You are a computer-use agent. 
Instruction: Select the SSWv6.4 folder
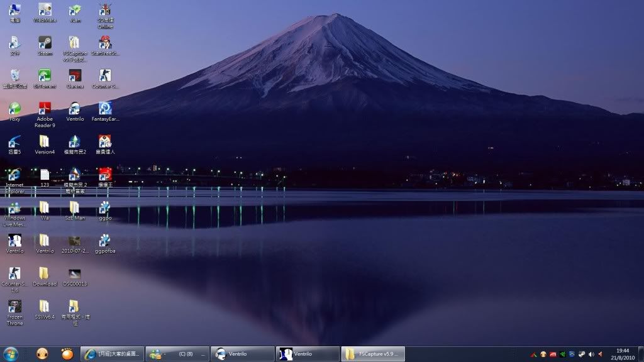click(45, 307)
